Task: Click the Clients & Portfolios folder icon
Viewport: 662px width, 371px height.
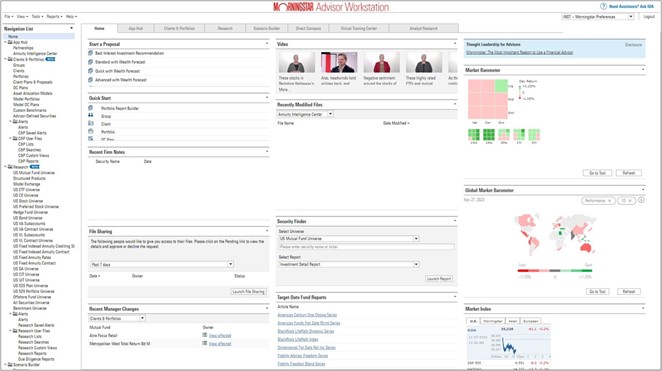Action: pyautogui.click(x=10, y=60)
